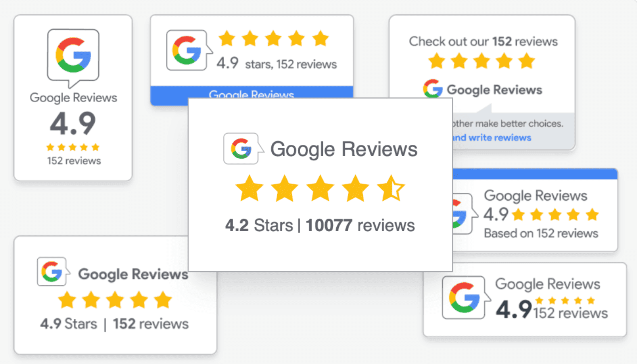This screenshot has height=364, width=637.
Task: Click the Google logo in the vertical 4.9 badge
Action: coord(73,57)
